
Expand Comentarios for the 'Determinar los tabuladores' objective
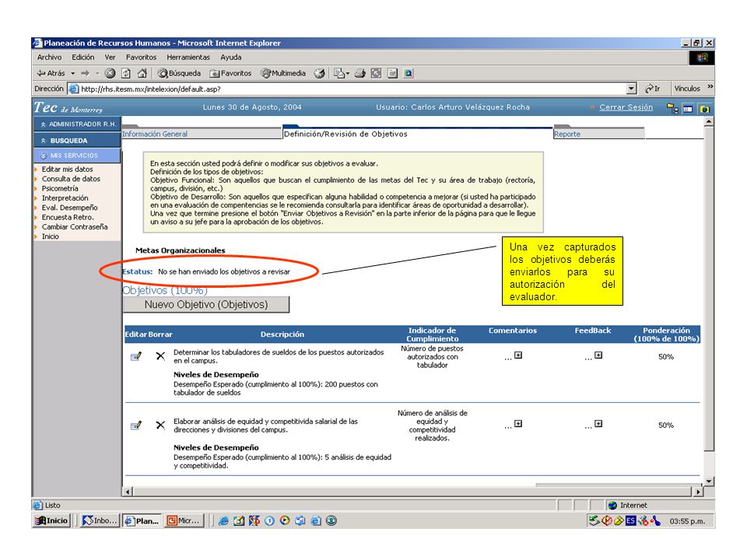pyautogui.click(x=518, y=355)
